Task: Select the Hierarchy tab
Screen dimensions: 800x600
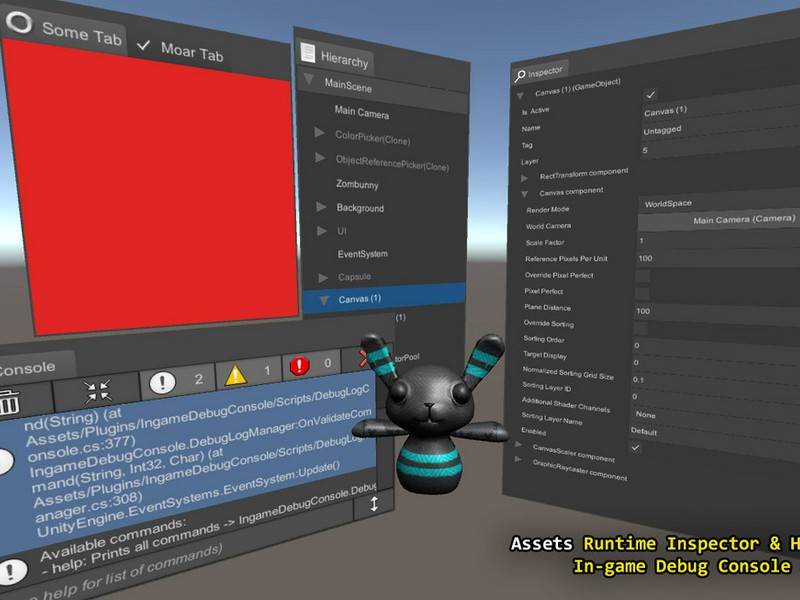Action: click(335, 56)
